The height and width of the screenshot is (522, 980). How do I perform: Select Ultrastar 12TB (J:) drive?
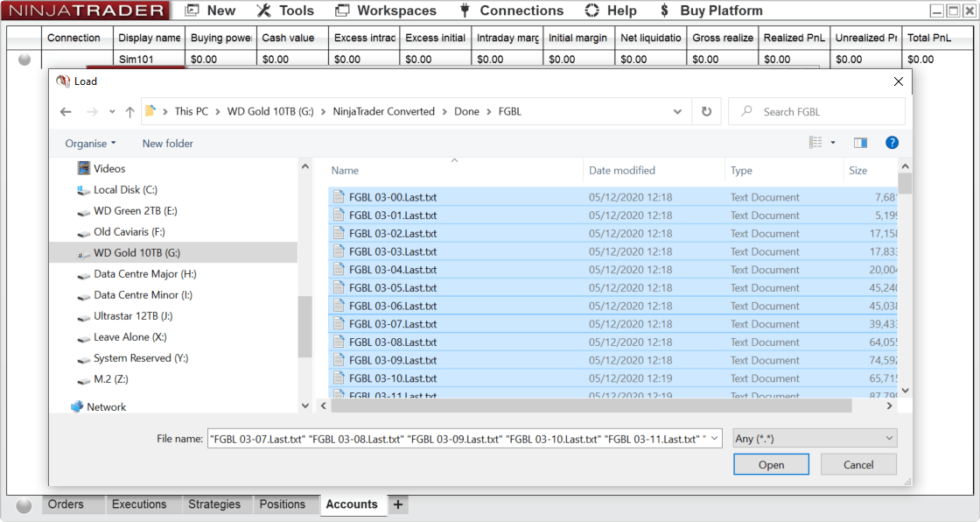(x=125, y=316)
